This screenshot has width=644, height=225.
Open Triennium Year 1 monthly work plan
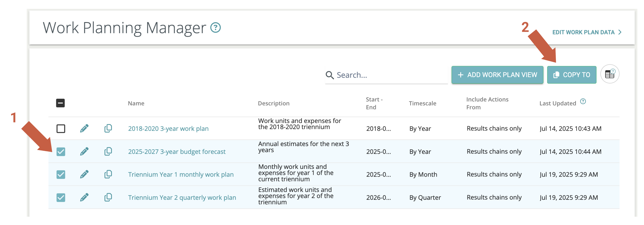pyautogui.click(x=181, y=175)
